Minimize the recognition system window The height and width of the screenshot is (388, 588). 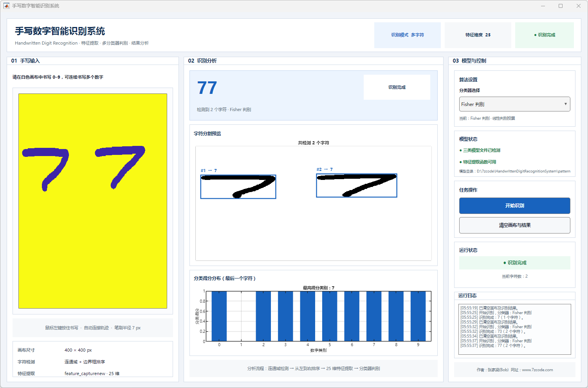[x=543, y=6]
